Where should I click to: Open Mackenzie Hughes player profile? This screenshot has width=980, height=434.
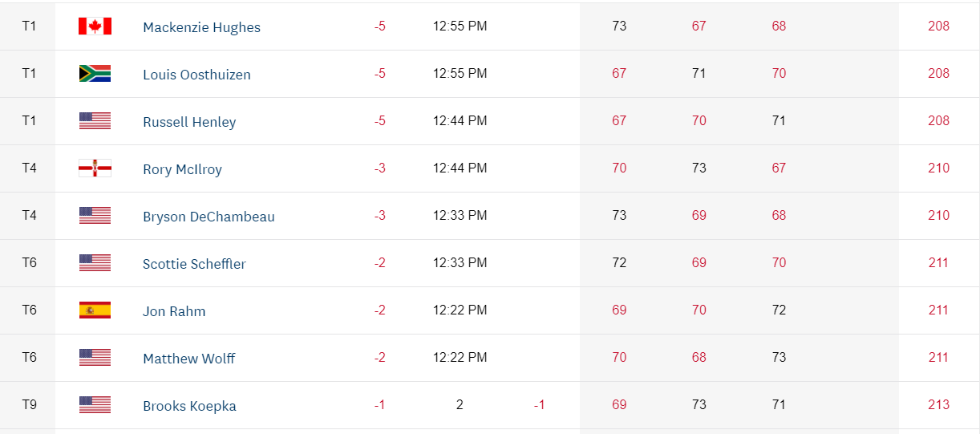coord(201,27)
